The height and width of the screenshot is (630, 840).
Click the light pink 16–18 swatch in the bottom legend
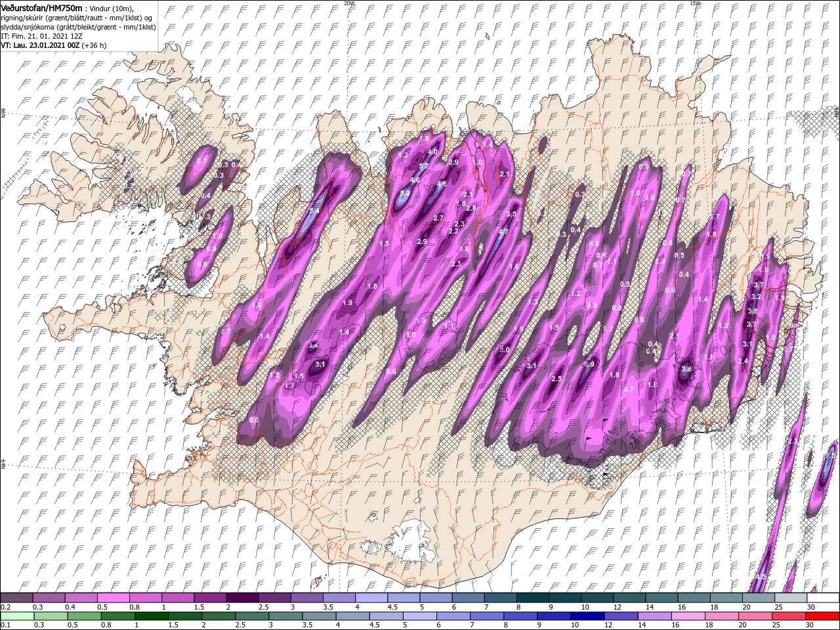tap(689, 616)
